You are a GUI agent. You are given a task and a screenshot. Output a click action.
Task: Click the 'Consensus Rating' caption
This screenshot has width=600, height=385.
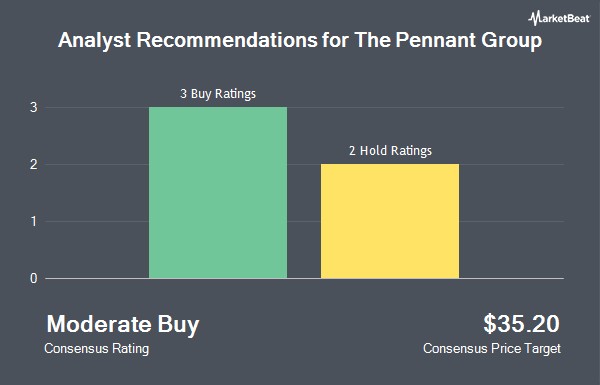[x=96, y=349]
